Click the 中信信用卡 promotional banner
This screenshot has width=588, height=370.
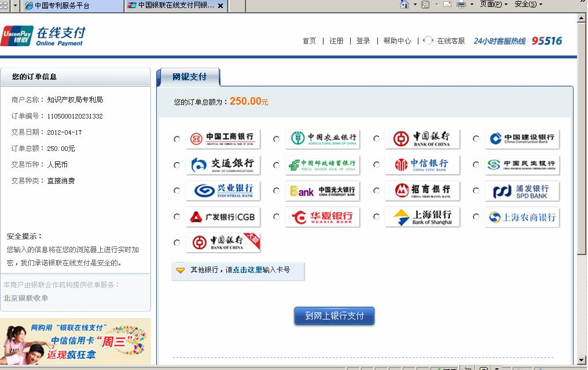tap(75, 341)
